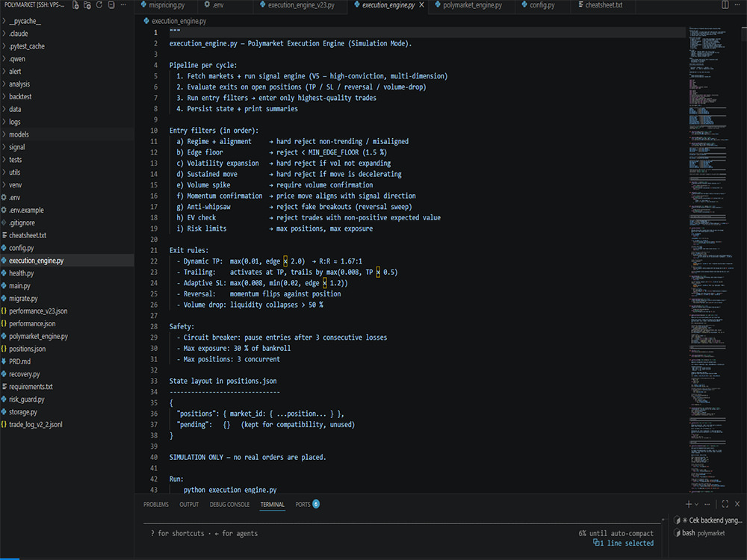The image size is (747, 560).
Task: Open requirements.txt in the explorer
Action: pos(67,387)
